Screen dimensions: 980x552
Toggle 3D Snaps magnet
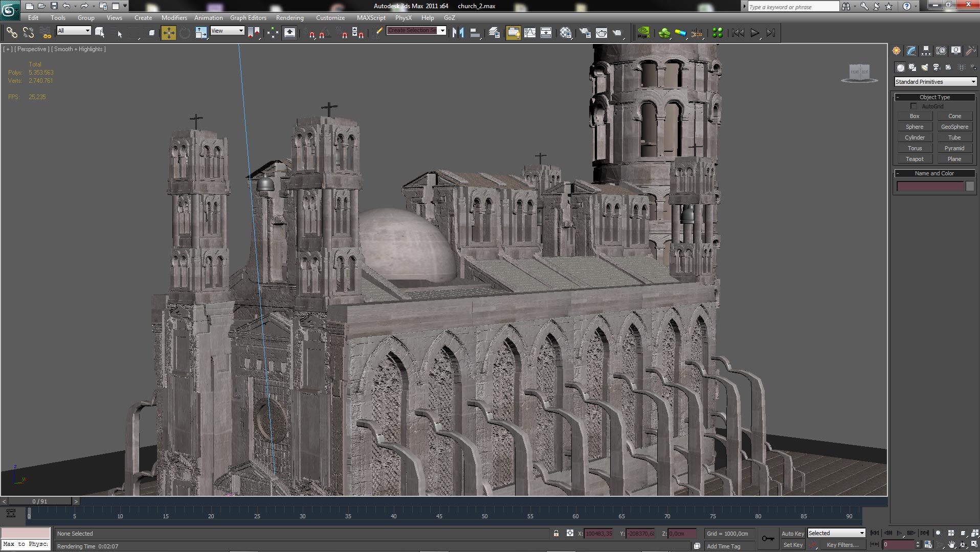311,33
